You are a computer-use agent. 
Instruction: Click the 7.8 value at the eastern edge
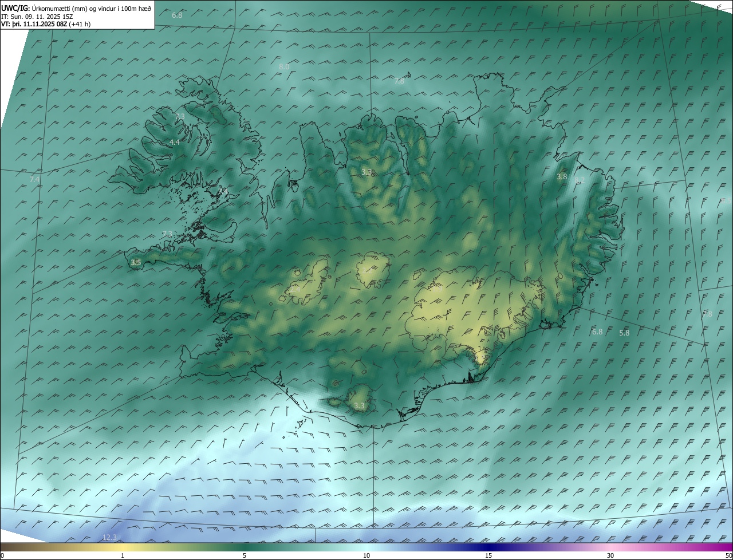tap(707, 314)
